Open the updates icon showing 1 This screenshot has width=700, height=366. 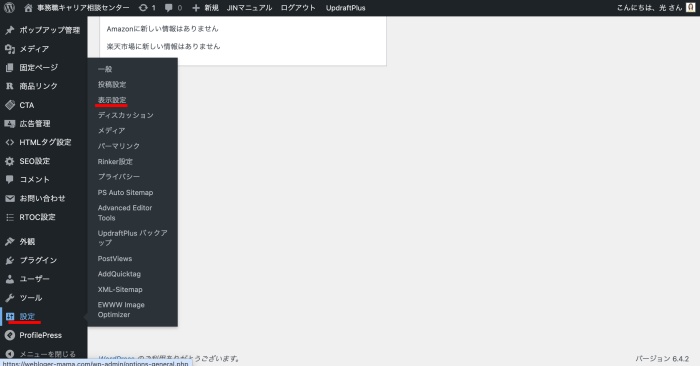147,8
